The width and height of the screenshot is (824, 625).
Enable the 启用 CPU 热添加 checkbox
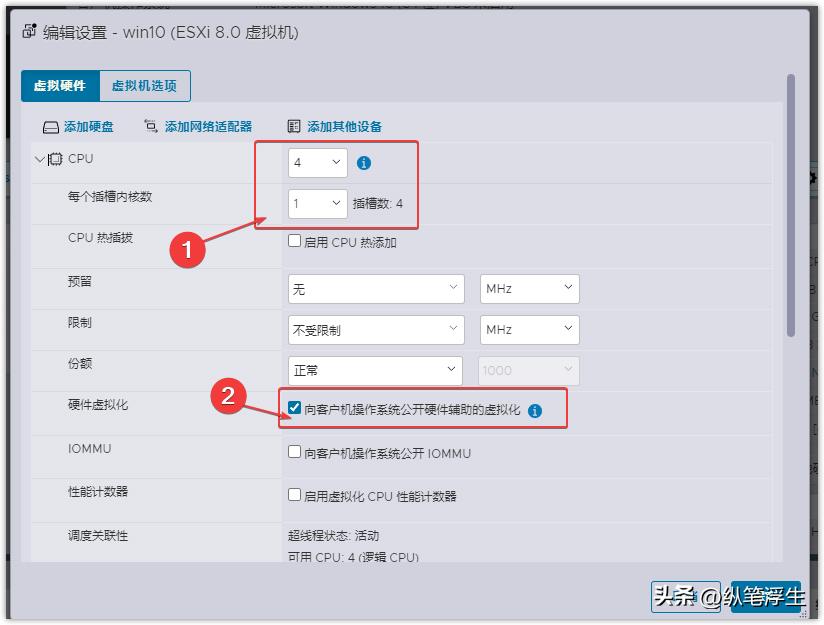294,239
